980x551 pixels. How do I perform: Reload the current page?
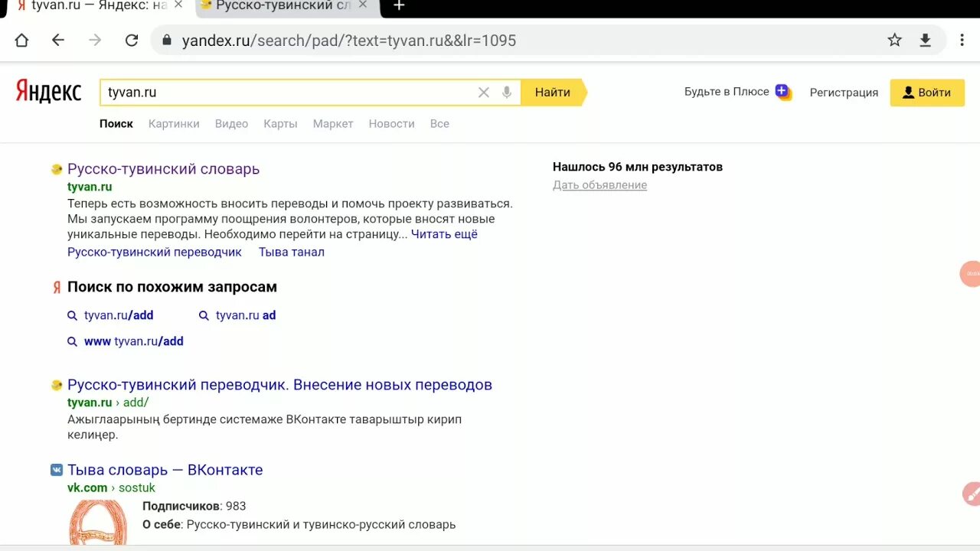coord(132,41)
